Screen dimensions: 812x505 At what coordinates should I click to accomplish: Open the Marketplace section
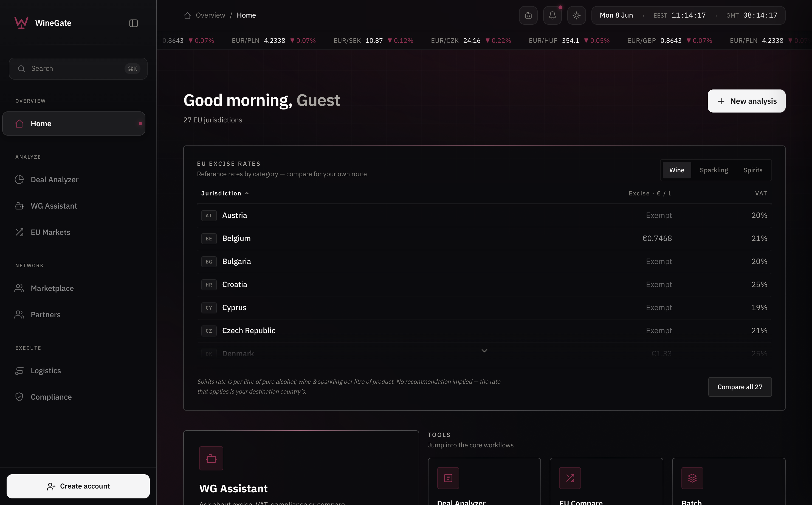pyautogui.click(x=52, y=288)
